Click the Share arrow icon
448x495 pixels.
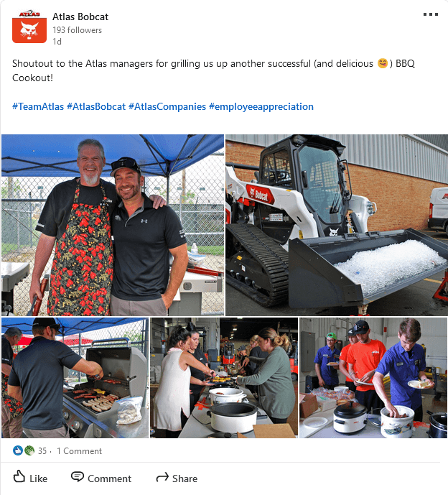(x=162, y=477)
